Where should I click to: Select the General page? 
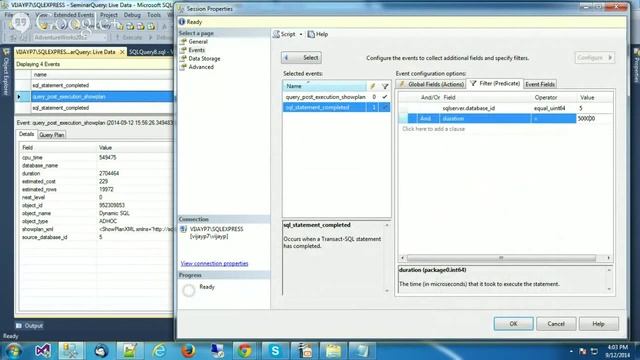(198, 42)
